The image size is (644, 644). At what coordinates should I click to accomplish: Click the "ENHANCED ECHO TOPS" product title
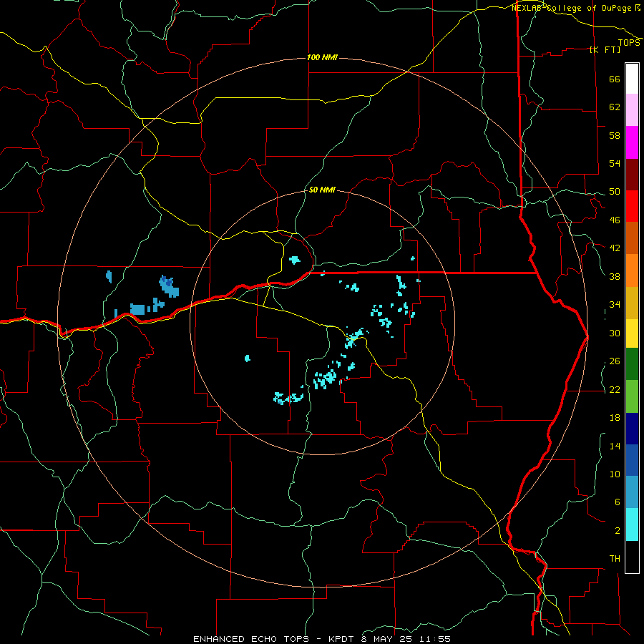pyautogui.click(x=251, y=639)
